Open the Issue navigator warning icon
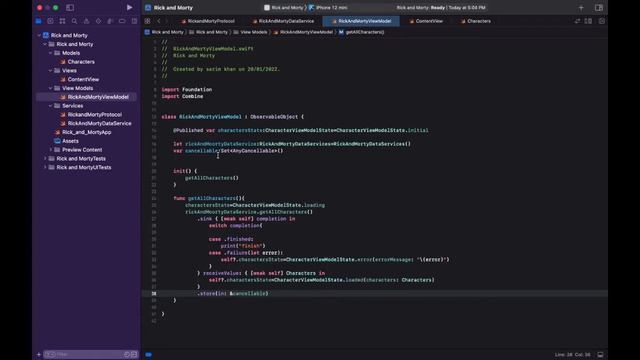640x360 pixels. (x=86, y=21)
